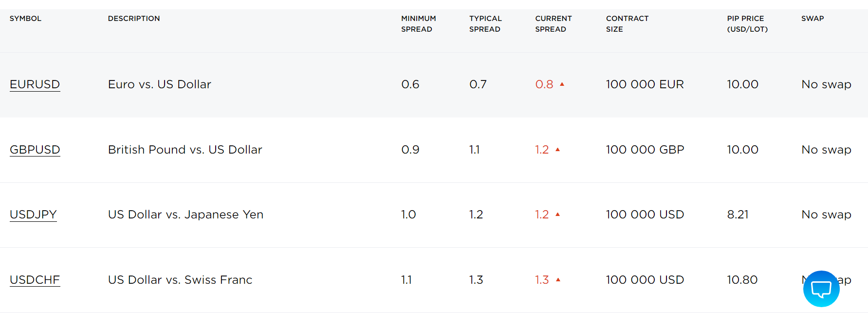The height and width of the screenshot is (313, 868).
Task: Click the DESCRIPTION column header
Action: coord(134,19)
